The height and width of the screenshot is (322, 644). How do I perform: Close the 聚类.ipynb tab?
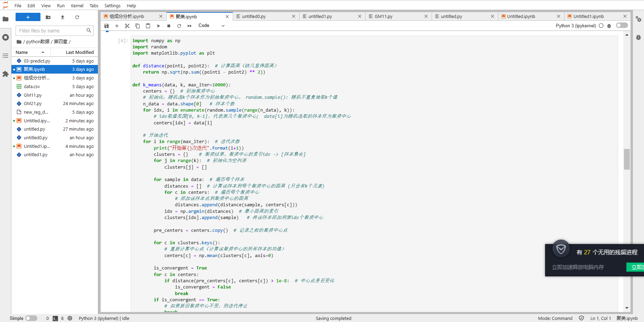coord(227,17)
